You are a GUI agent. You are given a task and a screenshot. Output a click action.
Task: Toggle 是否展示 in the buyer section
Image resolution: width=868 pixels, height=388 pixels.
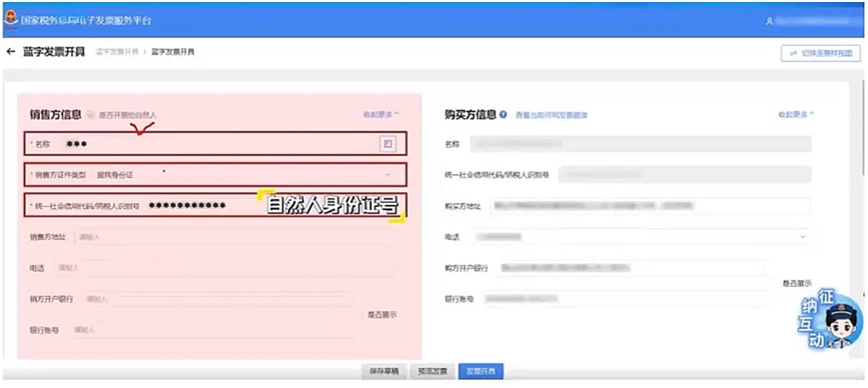797,283
